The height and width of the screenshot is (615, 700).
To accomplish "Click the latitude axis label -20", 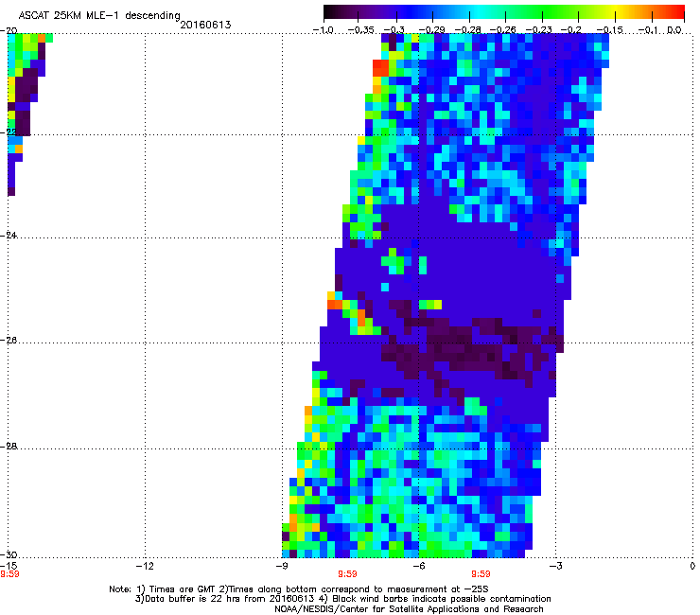I will tap(9, 31).
